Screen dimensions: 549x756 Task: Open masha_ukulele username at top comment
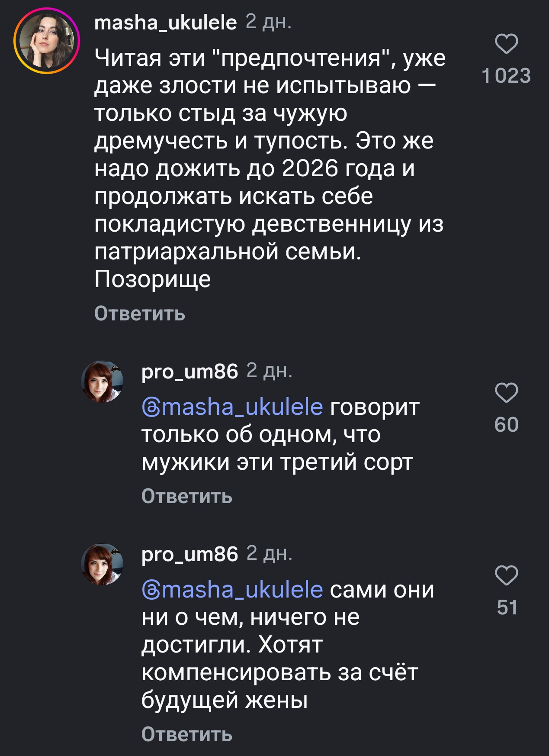coord(165,23)
